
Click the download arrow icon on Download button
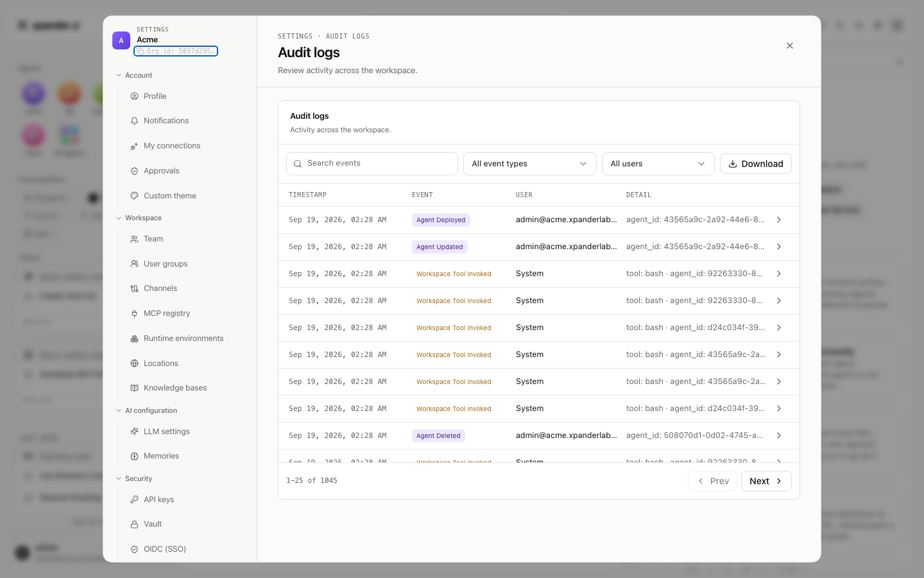(x=733, y=164)
